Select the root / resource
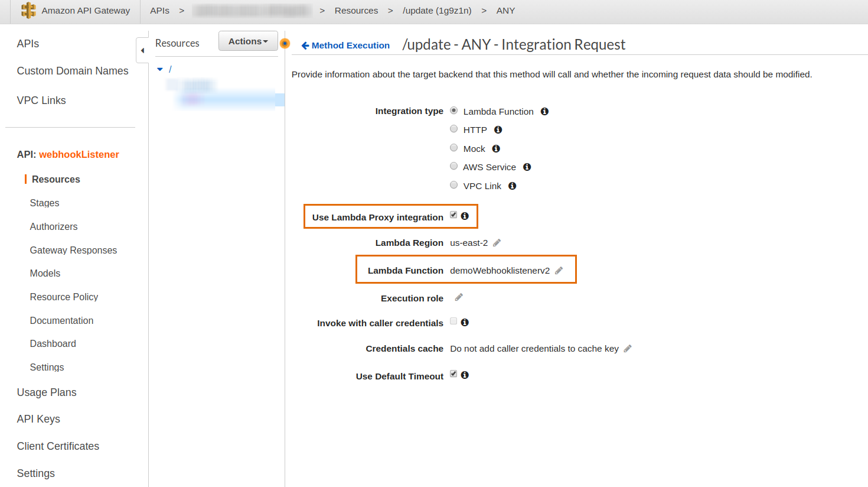 [x=170, y=69]
